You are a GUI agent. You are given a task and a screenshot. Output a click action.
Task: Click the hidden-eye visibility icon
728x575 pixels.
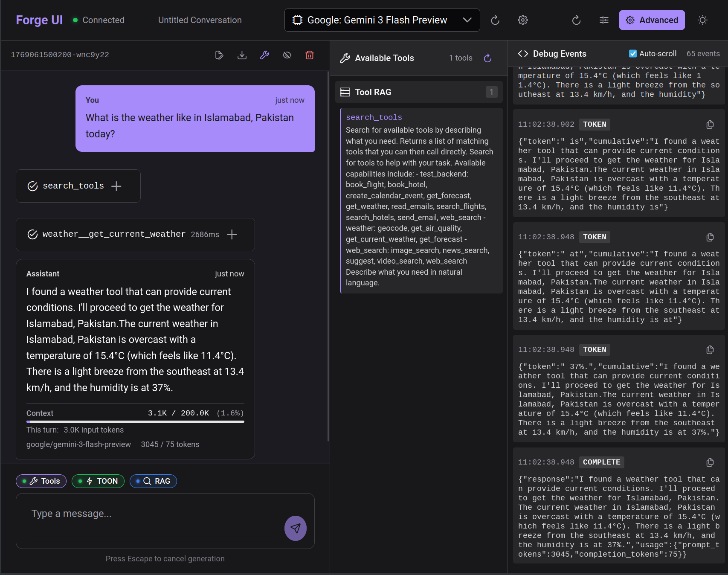[x=287, y=55]
